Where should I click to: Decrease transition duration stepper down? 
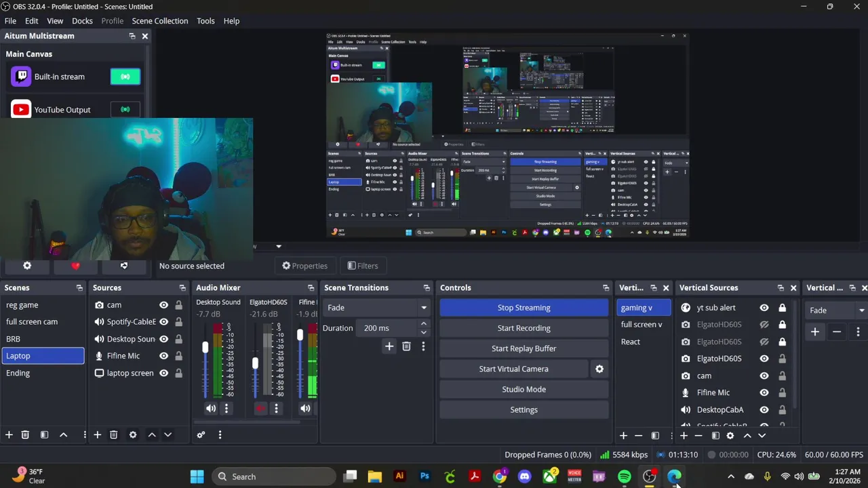[424, 332]
